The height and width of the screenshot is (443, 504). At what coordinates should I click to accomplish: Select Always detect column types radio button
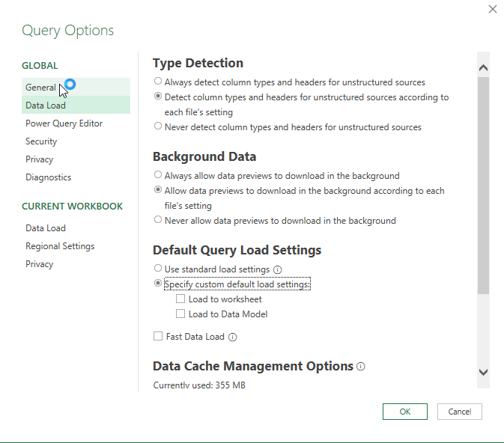pyautogui.click(x=158, y=81)
